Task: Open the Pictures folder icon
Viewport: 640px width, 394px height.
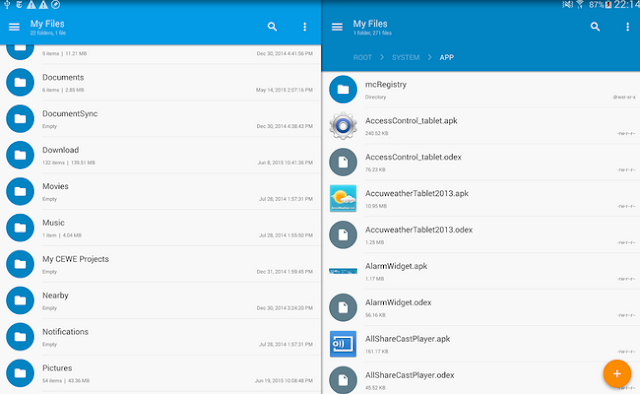Action: coord(20,373)
